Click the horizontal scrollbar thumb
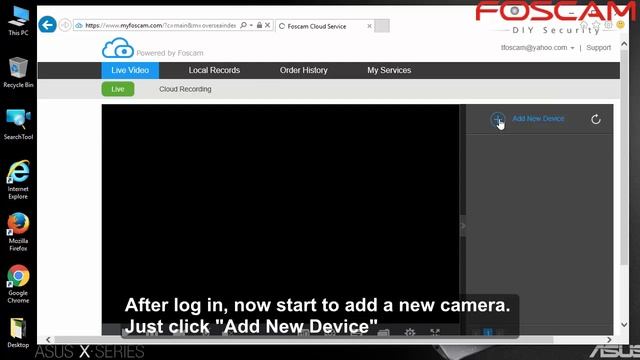 (304, 340)
